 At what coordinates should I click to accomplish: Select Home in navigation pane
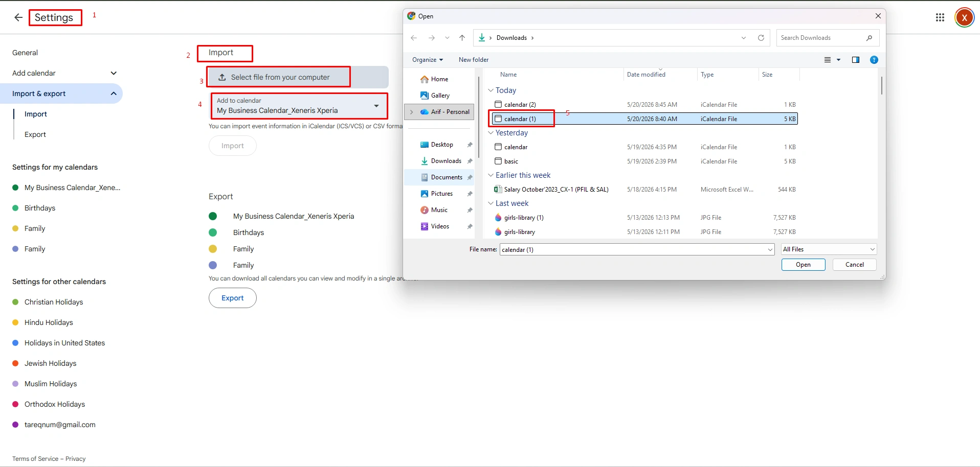point(439,79)
